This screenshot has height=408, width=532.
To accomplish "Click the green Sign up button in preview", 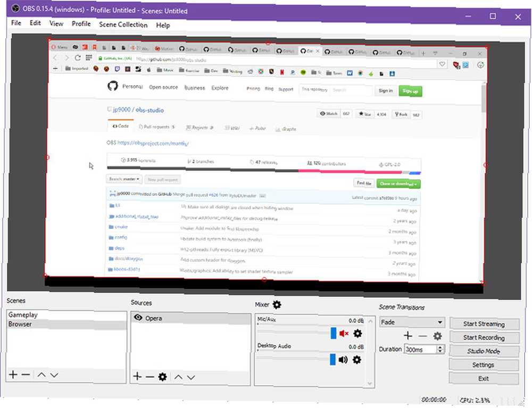I will click(x=410, y=91).
